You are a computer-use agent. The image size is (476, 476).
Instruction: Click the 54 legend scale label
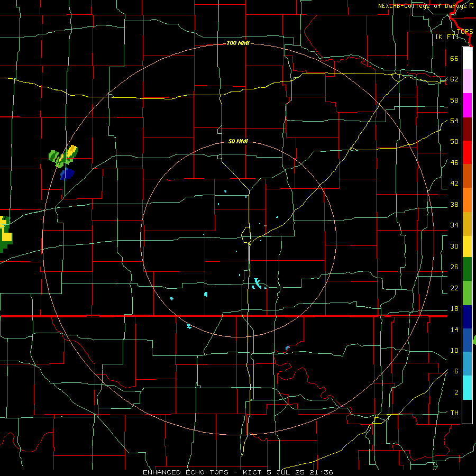point(454,121)
